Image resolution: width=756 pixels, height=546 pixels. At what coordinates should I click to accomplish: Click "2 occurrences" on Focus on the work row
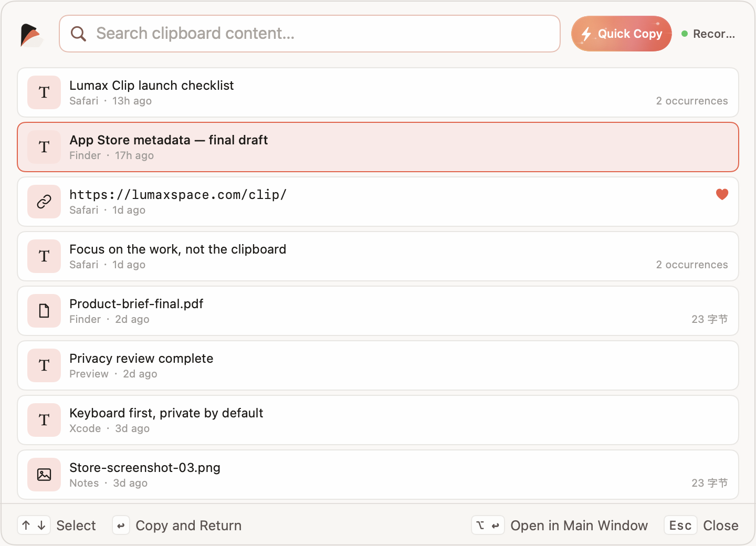(x=692, y=265)
